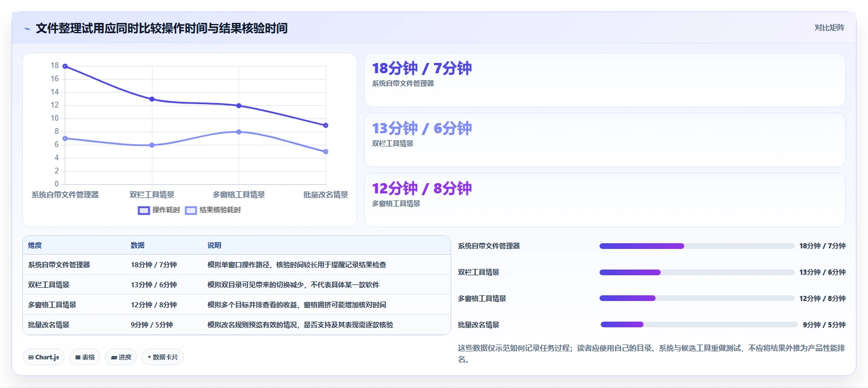Click the 操作耗时 point for 批量改名情景
The width and height of the screenshot is (868, 388).
[x=326, y=125]
